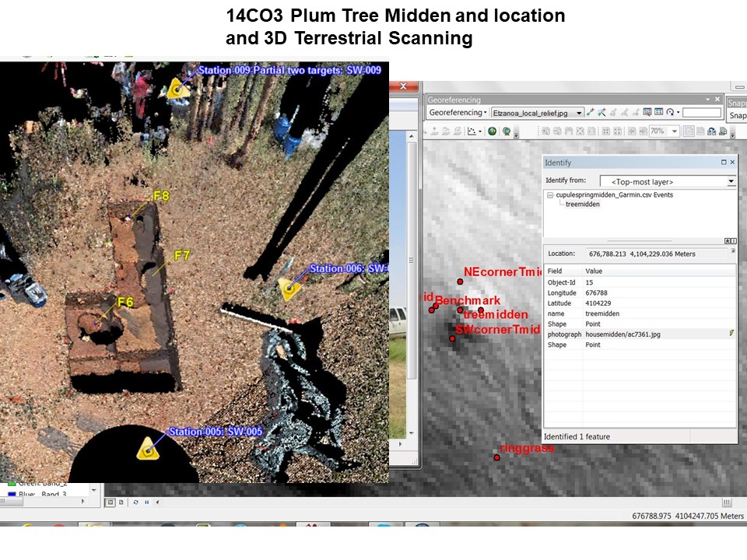Expand the Identify from Top-most layer dropdown
Image resolution: width=747 pixels, height=560 pixels.
731,181
